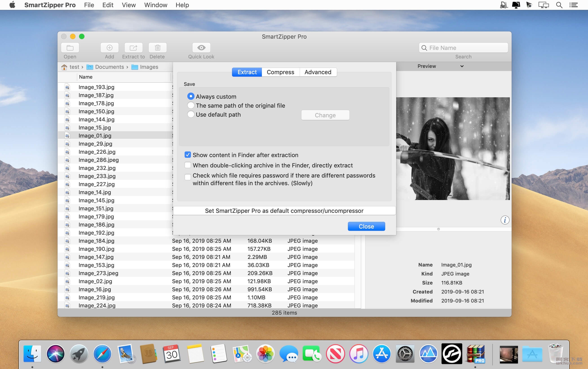The image size is (588, 369).
Task: Open the Trash in the dock
Action: pos(555,353)
